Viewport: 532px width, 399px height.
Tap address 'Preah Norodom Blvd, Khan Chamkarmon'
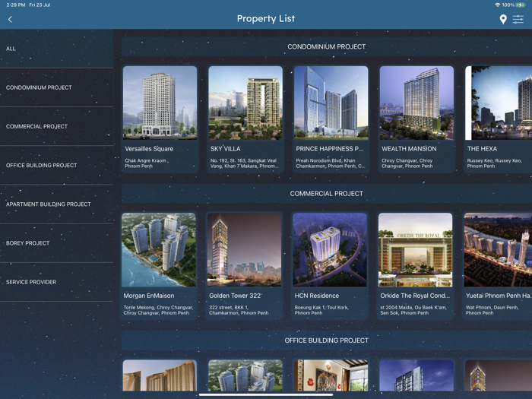click(330, 163)
